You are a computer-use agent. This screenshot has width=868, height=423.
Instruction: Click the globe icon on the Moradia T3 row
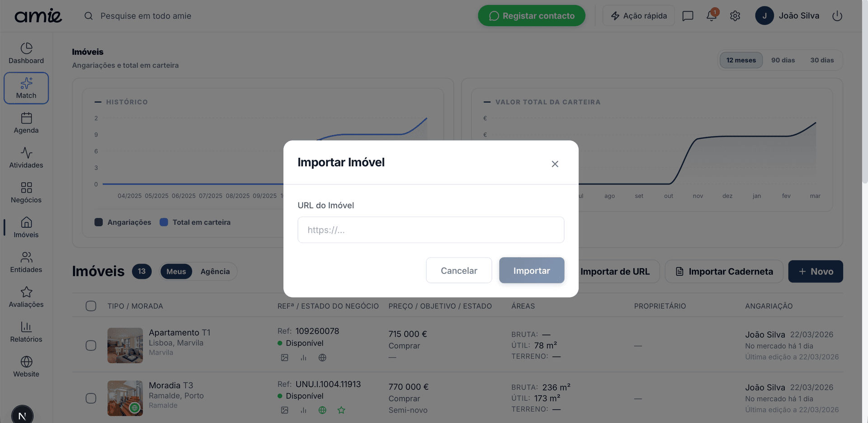tap(322, 410)
